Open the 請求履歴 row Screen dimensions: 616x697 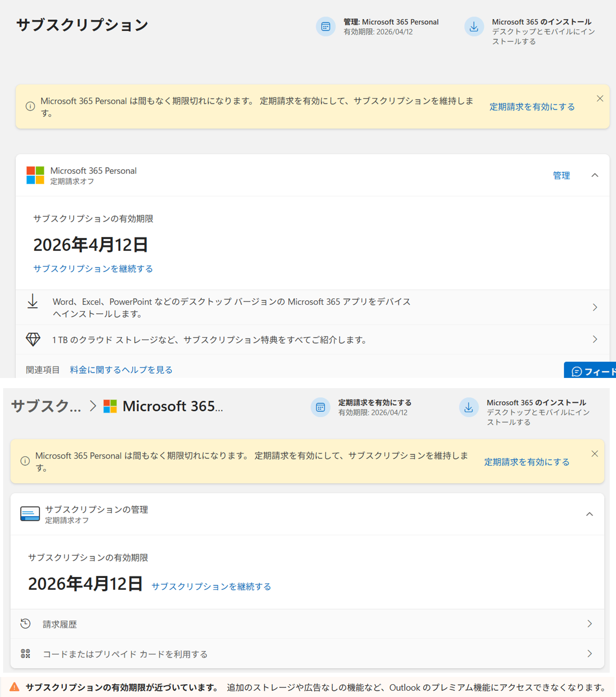[307, 624]
